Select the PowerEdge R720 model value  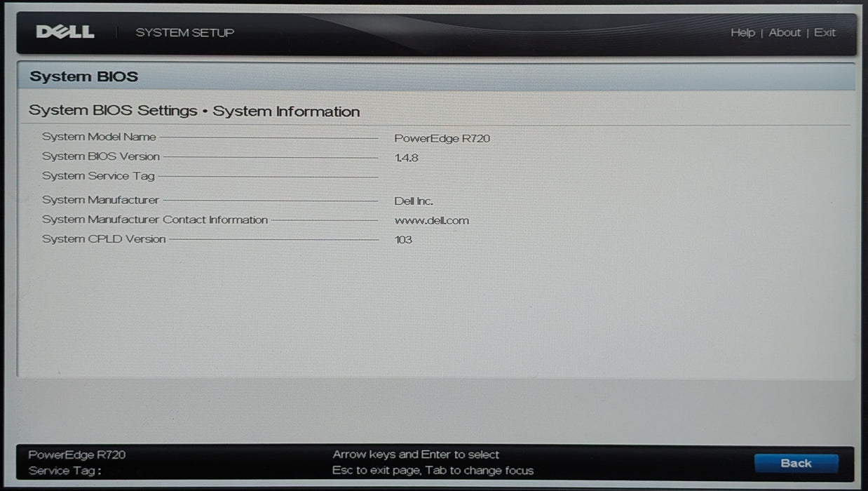tap(442, 138)
